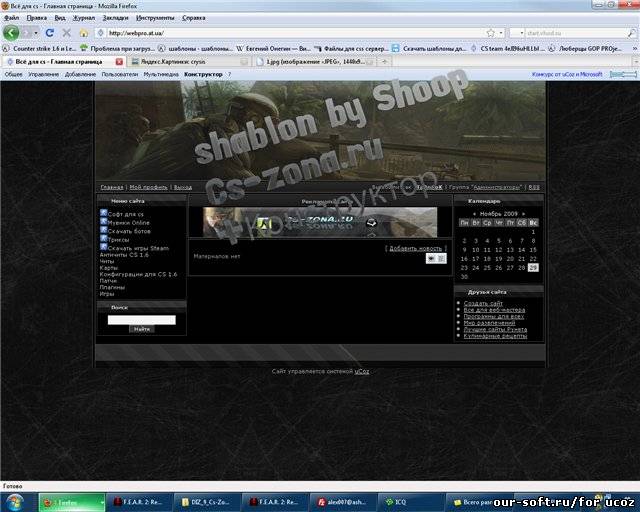640x512 pixels.
Task: Open the CS team bookmark
Action: [507, 49]
